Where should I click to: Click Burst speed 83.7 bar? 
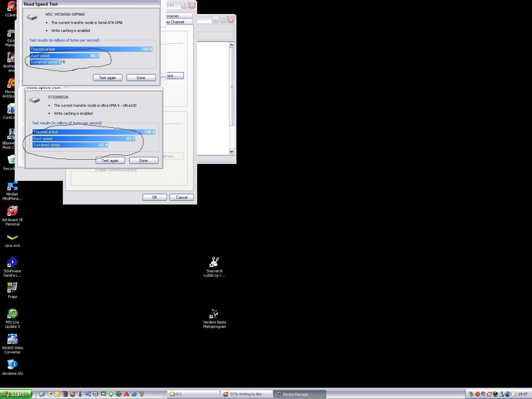click(84, 138)
